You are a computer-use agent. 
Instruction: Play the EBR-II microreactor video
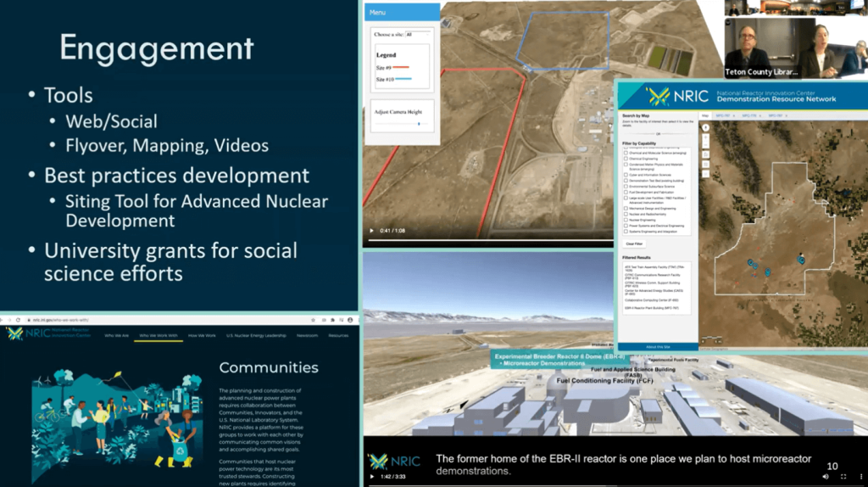(371, 477)
